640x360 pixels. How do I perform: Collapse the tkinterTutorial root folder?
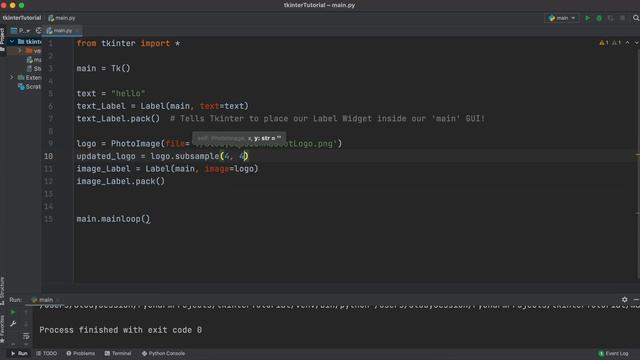[x=12, y=41]
